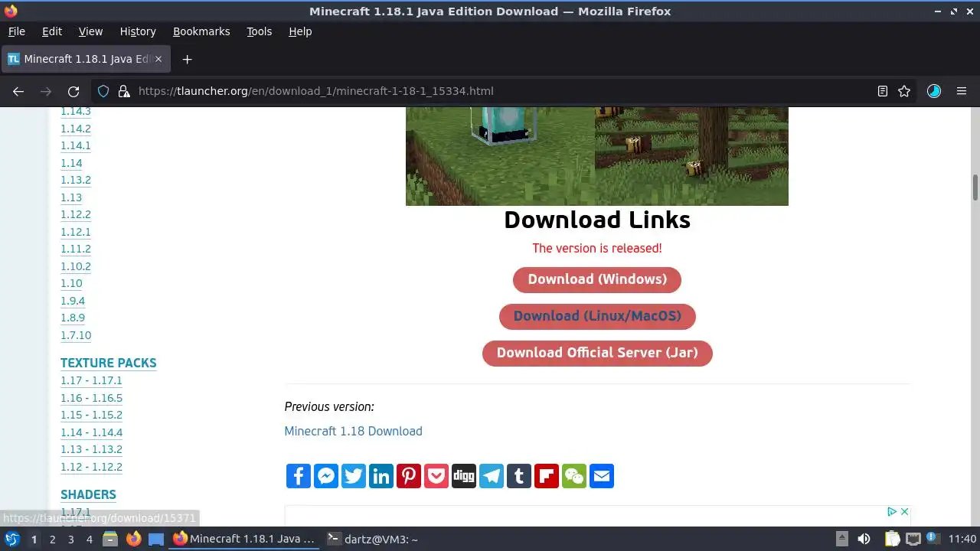The image size is (980, 551).
Task: Share page via Messenger icon
Action: [326, 476]
